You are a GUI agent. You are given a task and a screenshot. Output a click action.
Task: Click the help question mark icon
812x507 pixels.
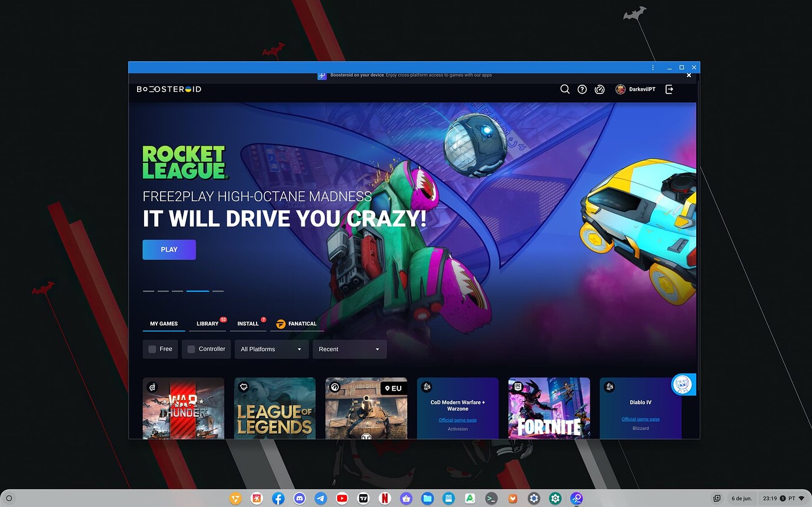[x=582, y=89]
